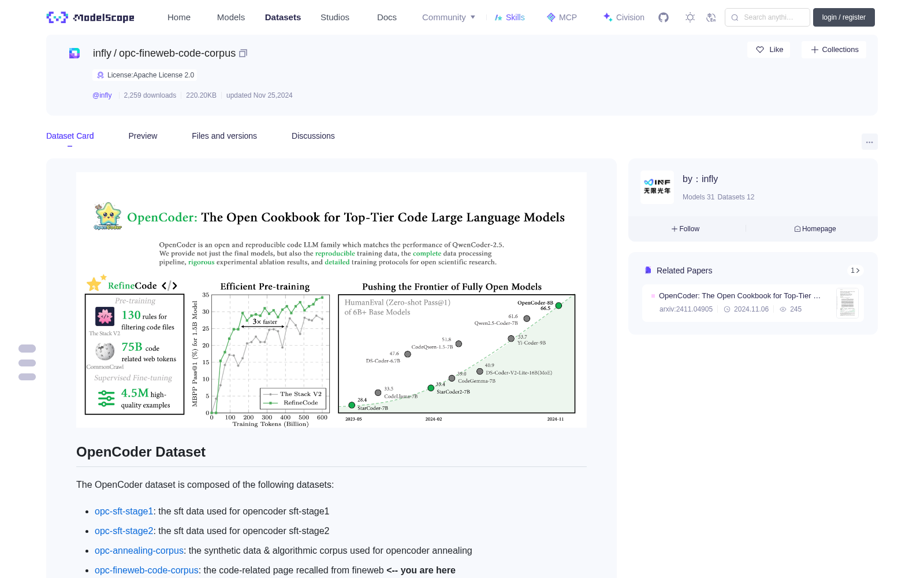Select the Dataset Card tab
Viewport: 924px width, 578px height.
click(70, 136)
